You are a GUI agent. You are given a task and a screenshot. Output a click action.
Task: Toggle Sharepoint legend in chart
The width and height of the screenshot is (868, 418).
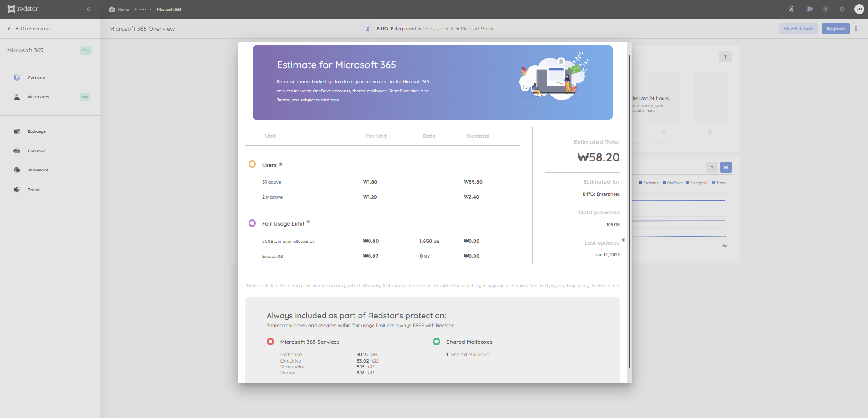tap(697, 183)
